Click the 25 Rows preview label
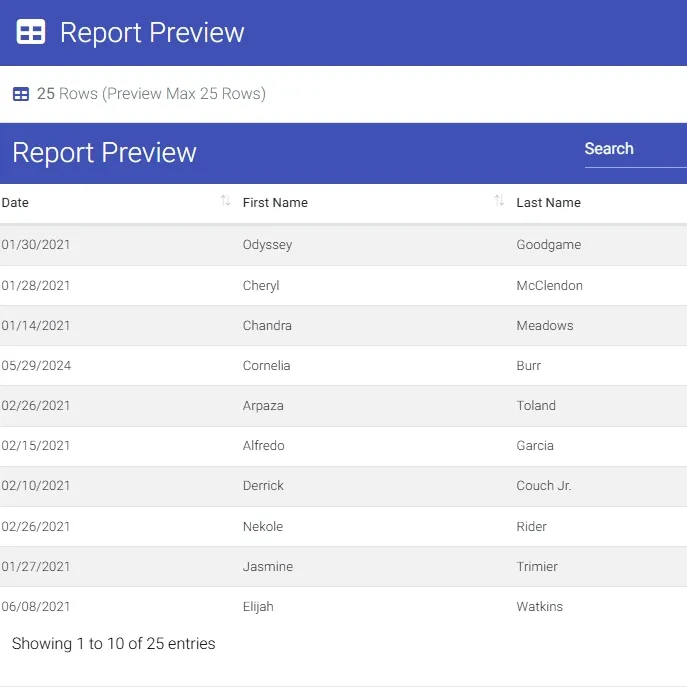687x687 pixels. (151, 94)
